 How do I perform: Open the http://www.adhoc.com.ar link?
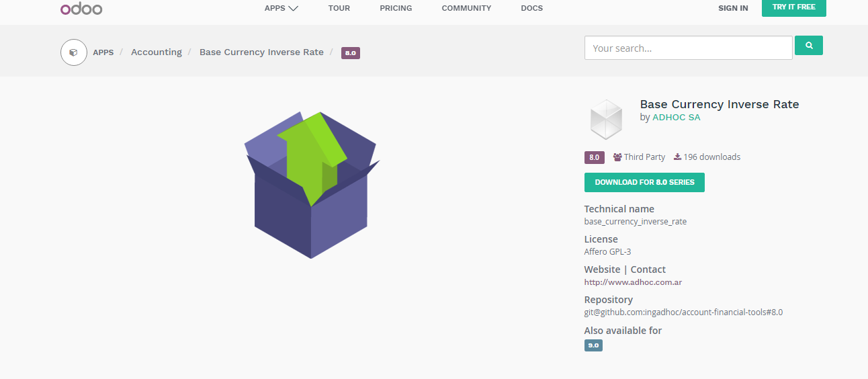pos(633,282)
